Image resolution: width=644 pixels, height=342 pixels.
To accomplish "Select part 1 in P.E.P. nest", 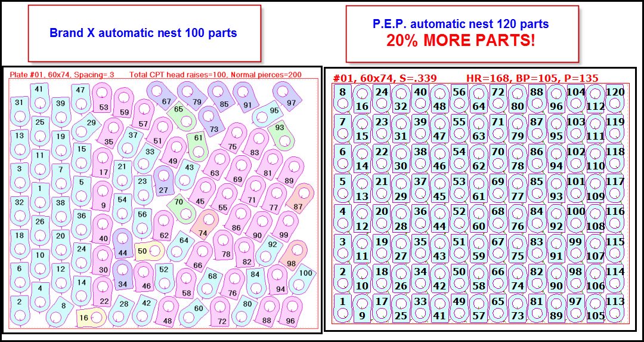I will coord(342,308).
